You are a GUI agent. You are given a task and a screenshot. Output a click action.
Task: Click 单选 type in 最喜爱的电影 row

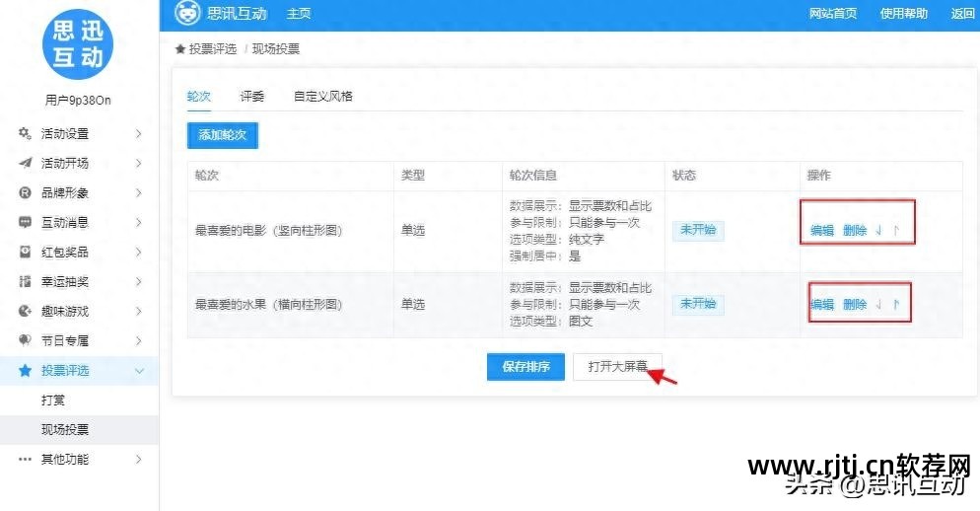click(412, 230)
